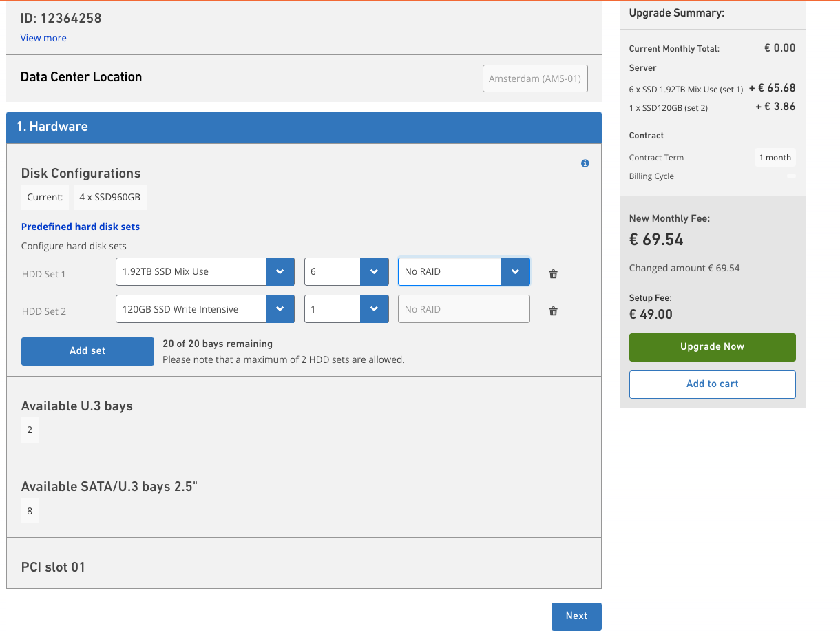The height and width of the screenshot is (639, 840).
Task: Click the Add set button
Action: 87,351
